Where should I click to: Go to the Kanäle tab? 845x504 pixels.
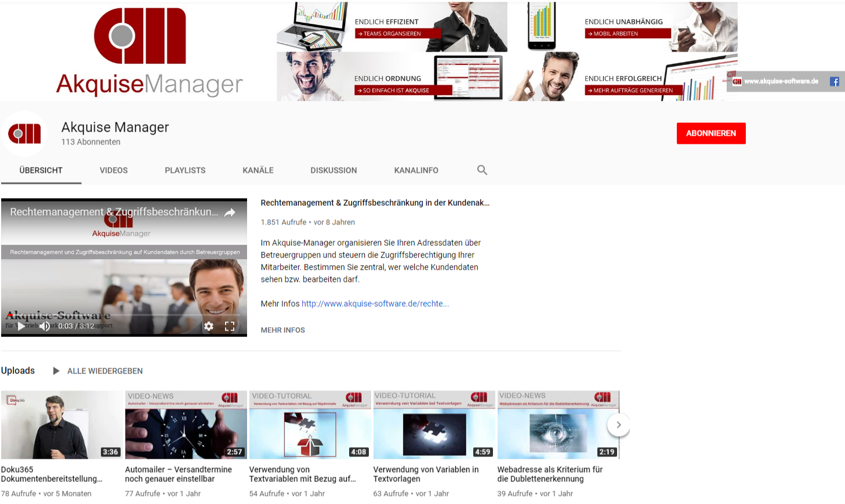pyautogui.click(x=258, y=171)
